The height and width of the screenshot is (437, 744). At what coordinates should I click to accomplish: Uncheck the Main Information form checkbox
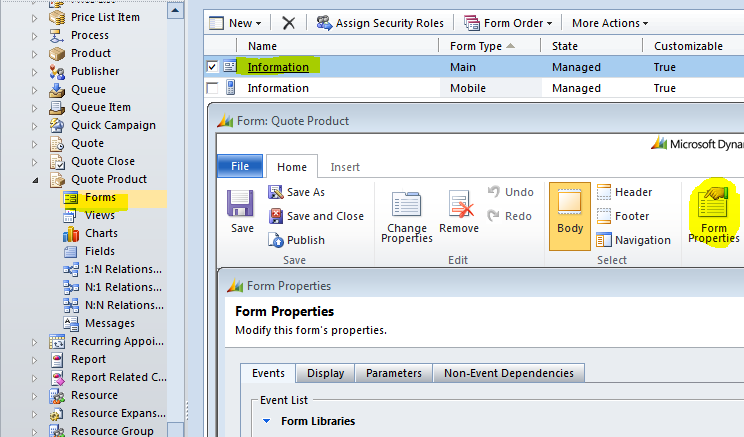coord(212,67)
